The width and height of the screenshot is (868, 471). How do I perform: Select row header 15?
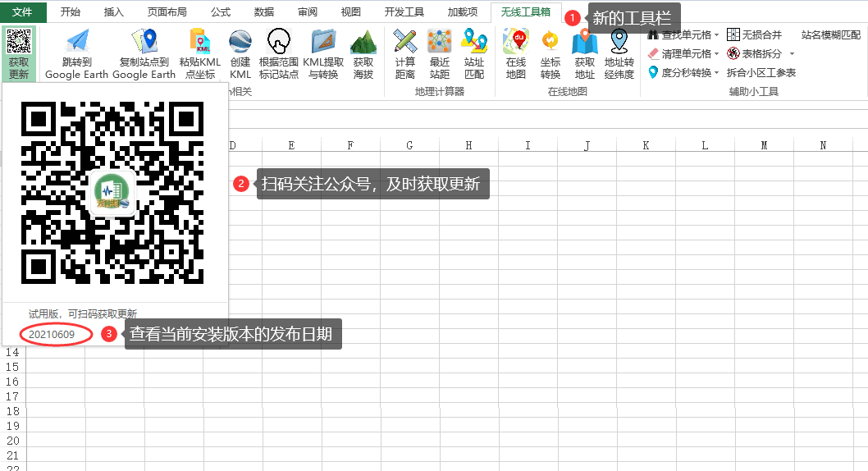[12, 367]
